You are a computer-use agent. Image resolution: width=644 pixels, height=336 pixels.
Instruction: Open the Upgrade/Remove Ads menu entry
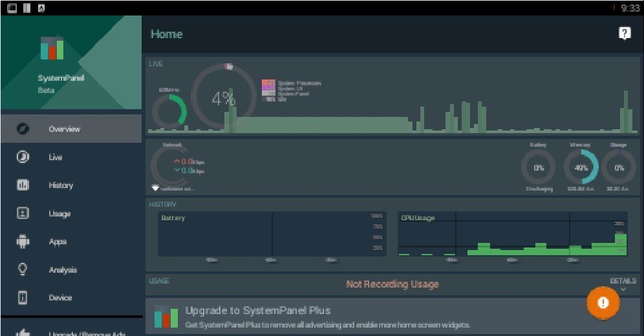(x=71, y=331)
